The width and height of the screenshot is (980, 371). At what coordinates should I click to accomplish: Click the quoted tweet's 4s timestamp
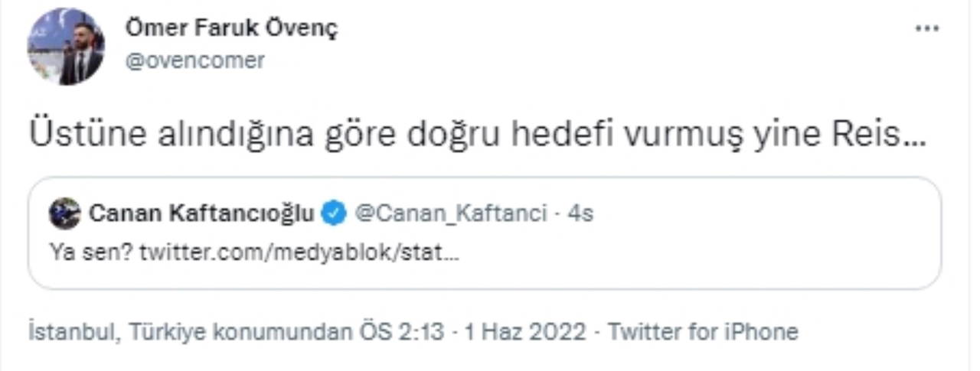point(580,213)
